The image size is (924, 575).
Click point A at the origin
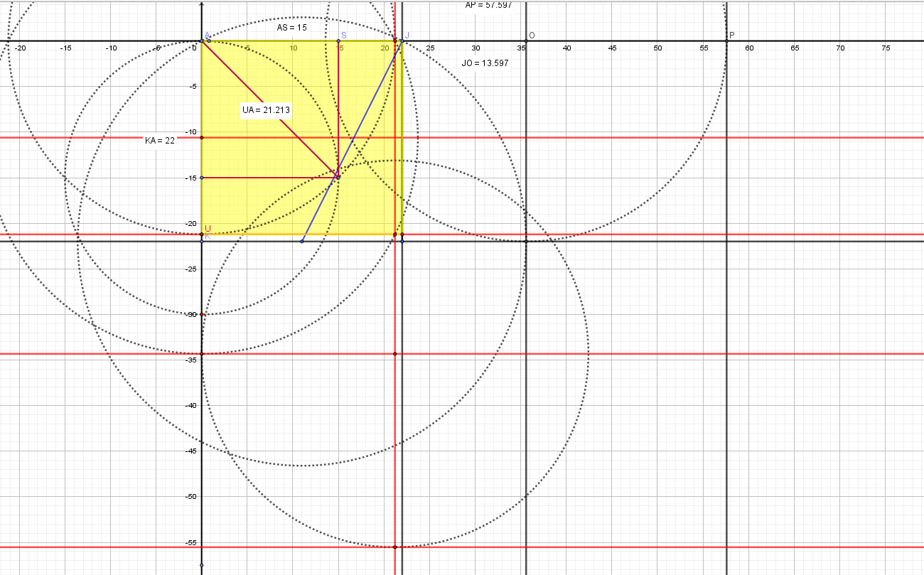click(202, 41)
